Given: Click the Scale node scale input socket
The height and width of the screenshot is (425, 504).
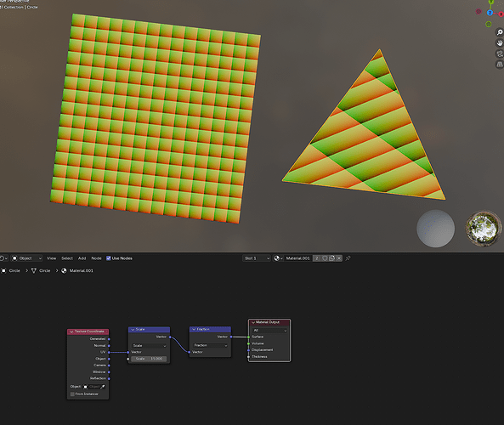Looking at the screenshot, I should [128, 359].
